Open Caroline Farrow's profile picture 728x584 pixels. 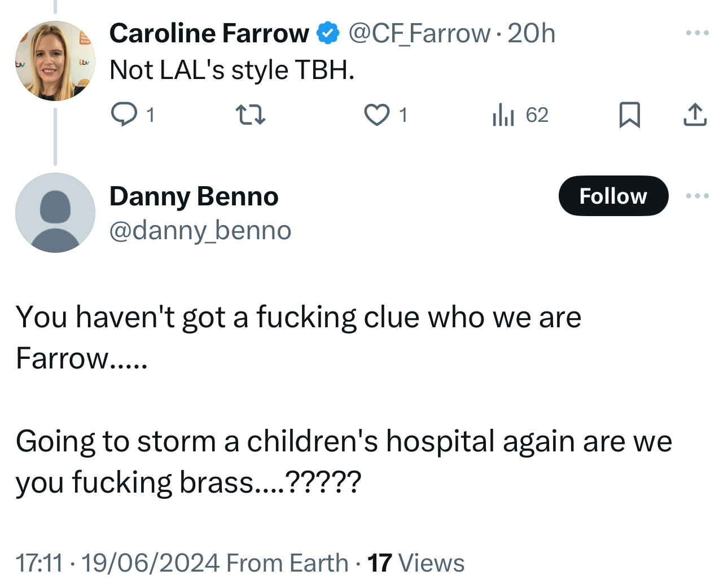[x=55, y=61]
